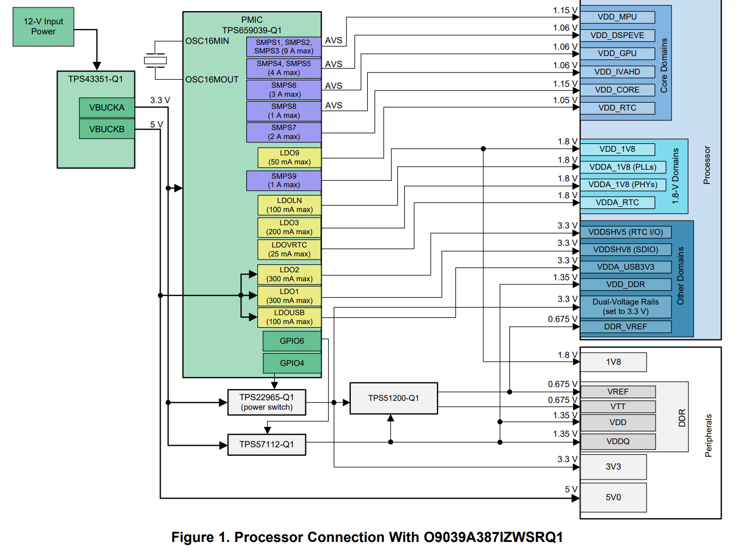Click the Core Domains vertical label

click(x=664, y=66)
